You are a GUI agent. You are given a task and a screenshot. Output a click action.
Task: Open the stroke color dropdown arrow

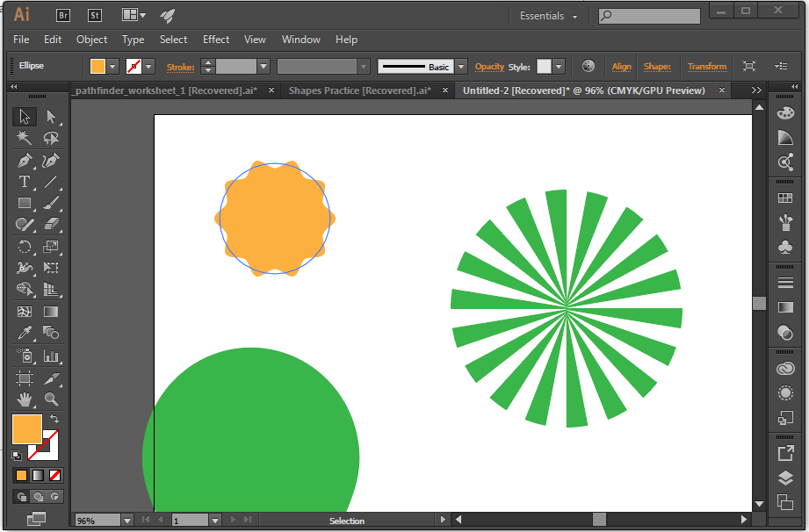[x=148, y=67]
